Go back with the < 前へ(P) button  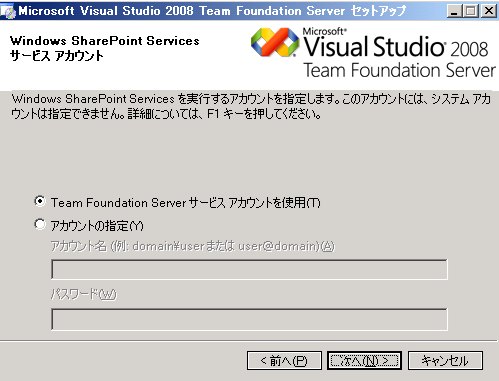284,360
